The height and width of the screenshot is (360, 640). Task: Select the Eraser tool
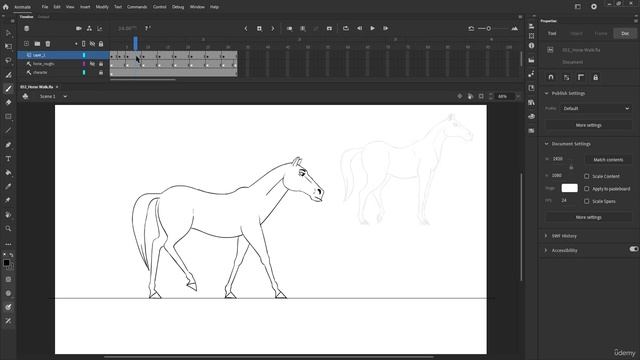click(8, 102)
